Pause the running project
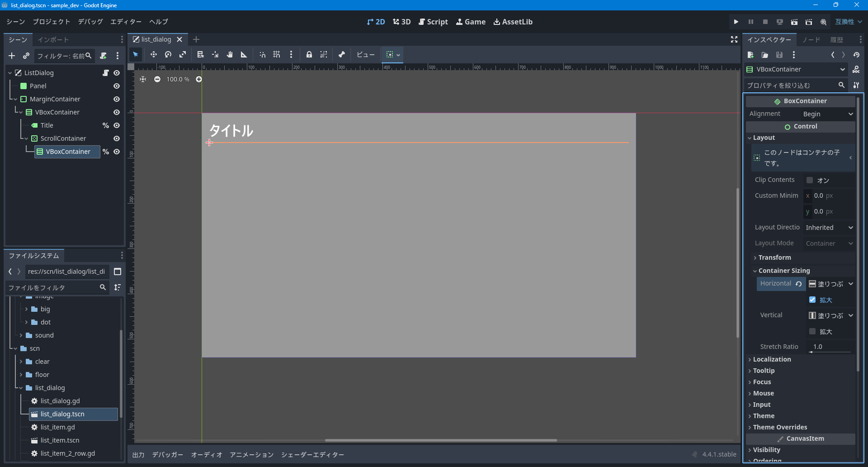 coord(751,22)
